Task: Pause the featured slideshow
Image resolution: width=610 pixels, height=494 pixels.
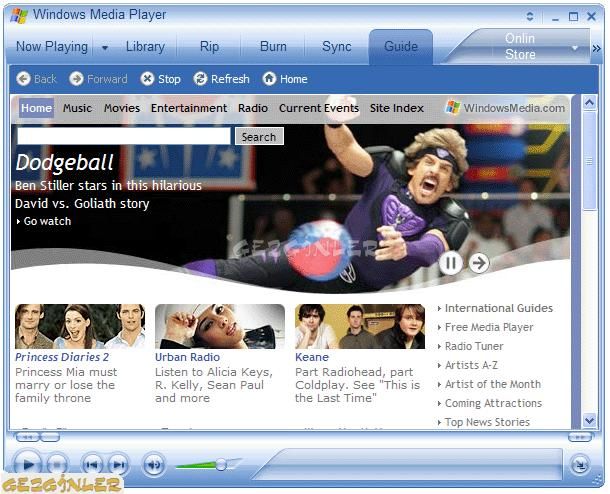Action: (450, 263)
